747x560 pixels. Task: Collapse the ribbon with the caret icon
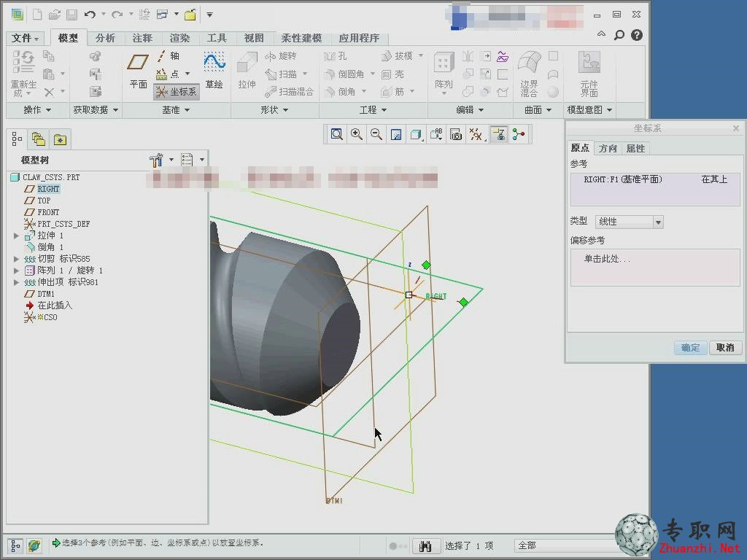pos(601,34)
